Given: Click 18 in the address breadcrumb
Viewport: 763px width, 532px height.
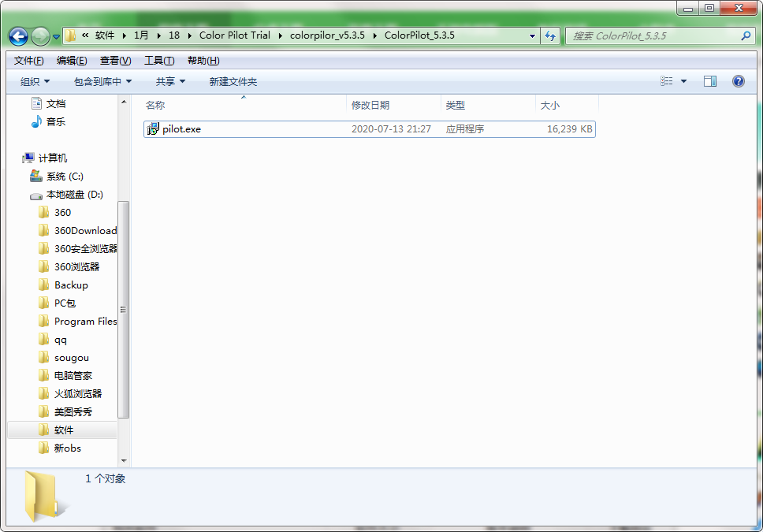Looking at the screenshot, I should pyautogui.click(x=174, y=35).
